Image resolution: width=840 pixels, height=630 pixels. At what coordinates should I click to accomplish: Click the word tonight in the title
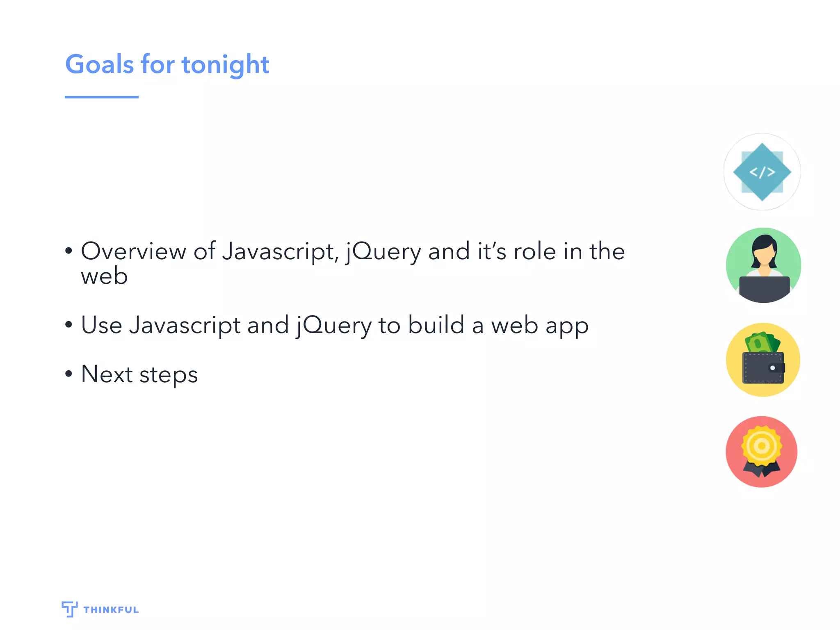tap(226, 66)
